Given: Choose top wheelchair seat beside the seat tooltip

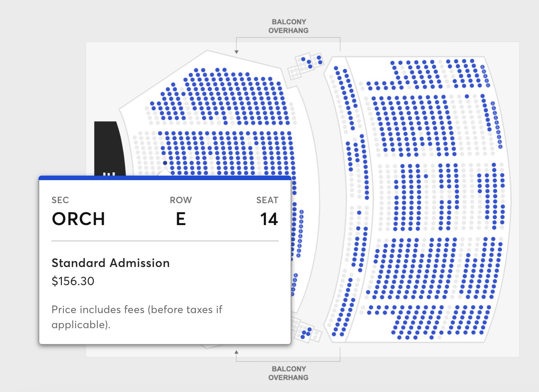Looking at the screenshot, I should point(302,212).
